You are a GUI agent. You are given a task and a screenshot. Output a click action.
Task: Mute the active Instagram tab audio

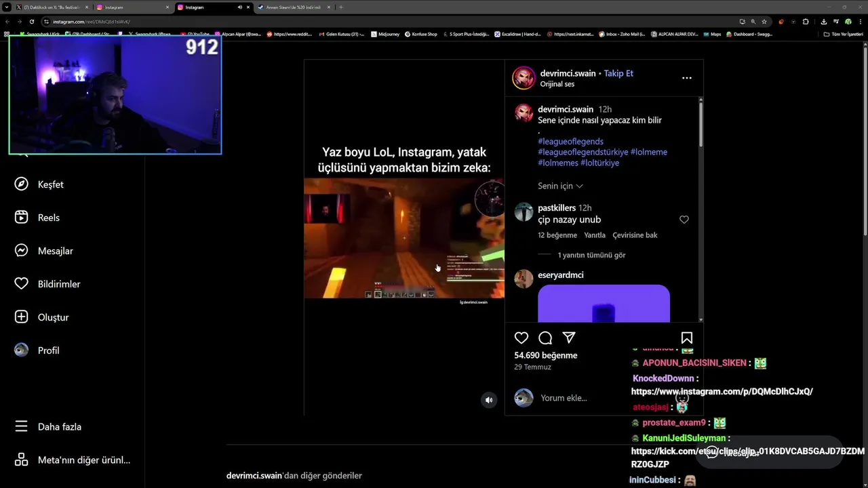[x=240, y=7]
